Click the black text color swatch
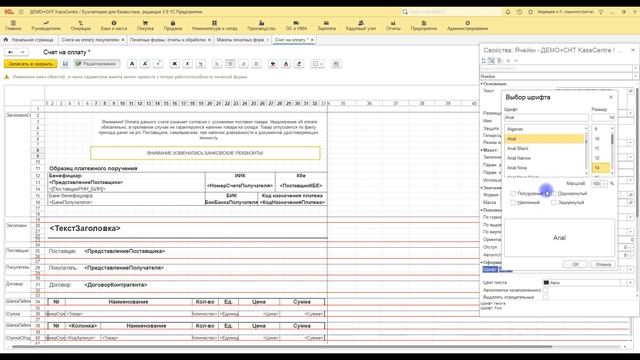 tap(546, 282)
